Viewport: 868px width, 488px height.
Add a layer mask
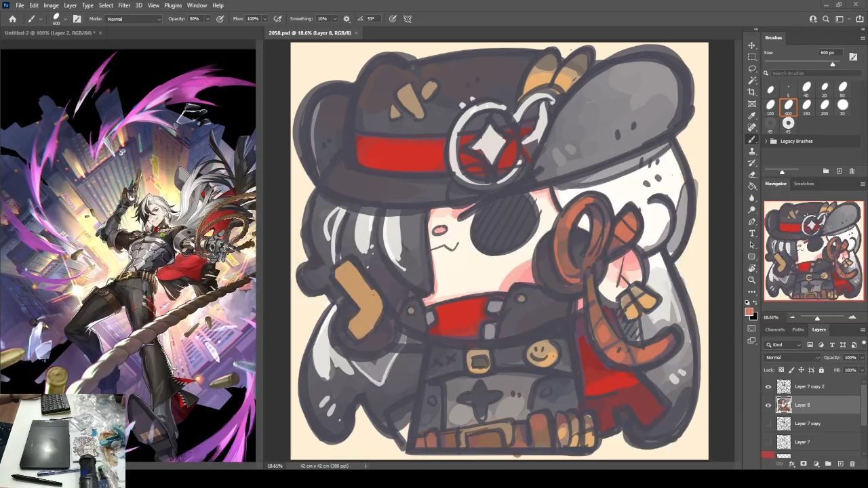[x=804, y=464]
